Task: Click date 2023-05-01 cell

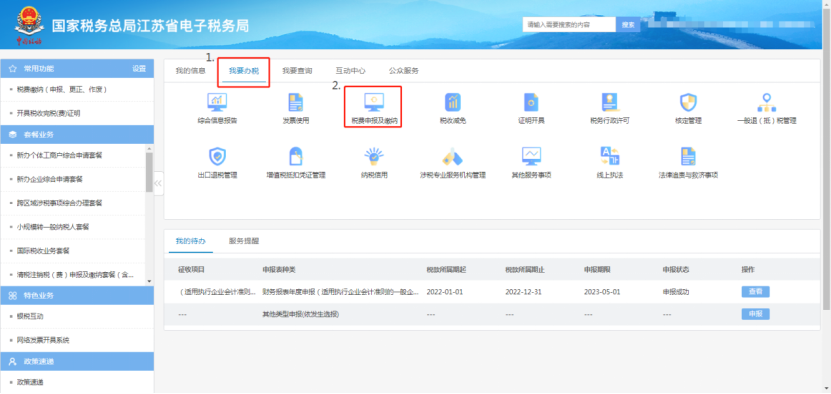Action: coord(602,292)
